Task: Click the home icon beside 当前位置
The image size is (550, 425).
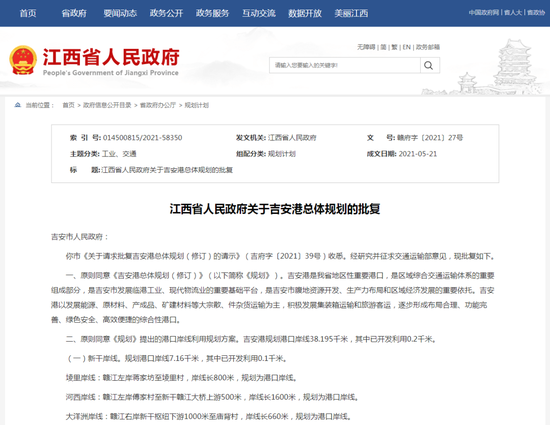Action: coord(18,105)
